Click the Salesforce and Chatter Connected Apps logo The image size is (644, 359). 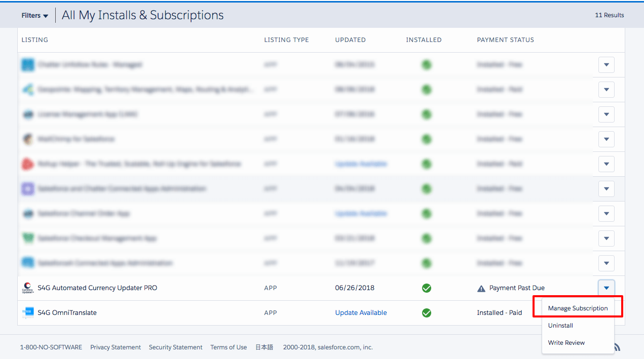tap(27, 189)
